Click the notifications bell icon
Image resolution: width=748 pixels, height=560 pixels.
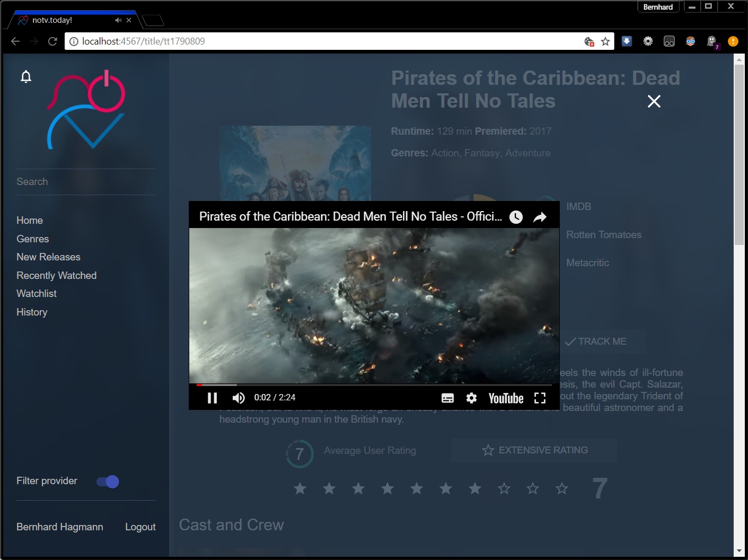[26, 77]
